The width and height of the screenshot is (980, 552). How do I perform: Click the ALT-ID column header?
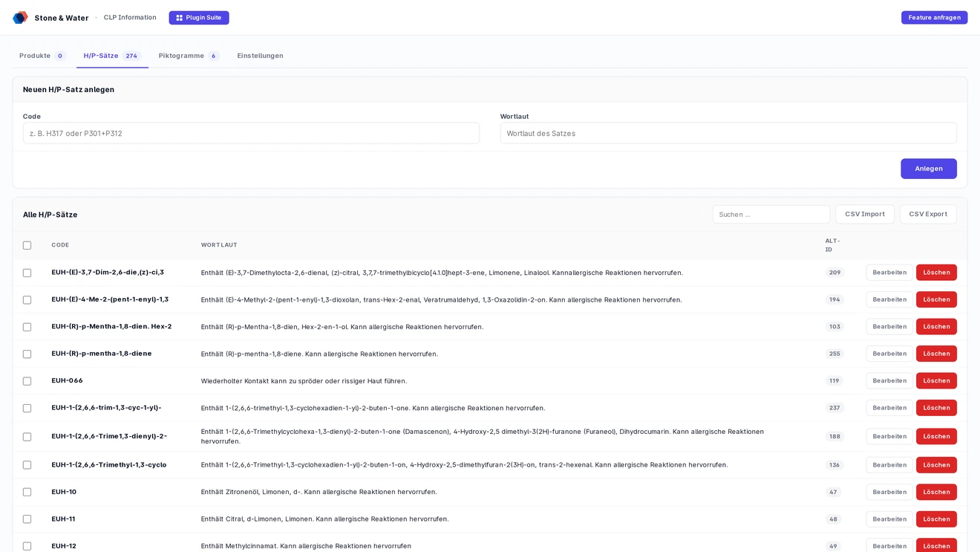pyautogui.click(x=832, y=245)
